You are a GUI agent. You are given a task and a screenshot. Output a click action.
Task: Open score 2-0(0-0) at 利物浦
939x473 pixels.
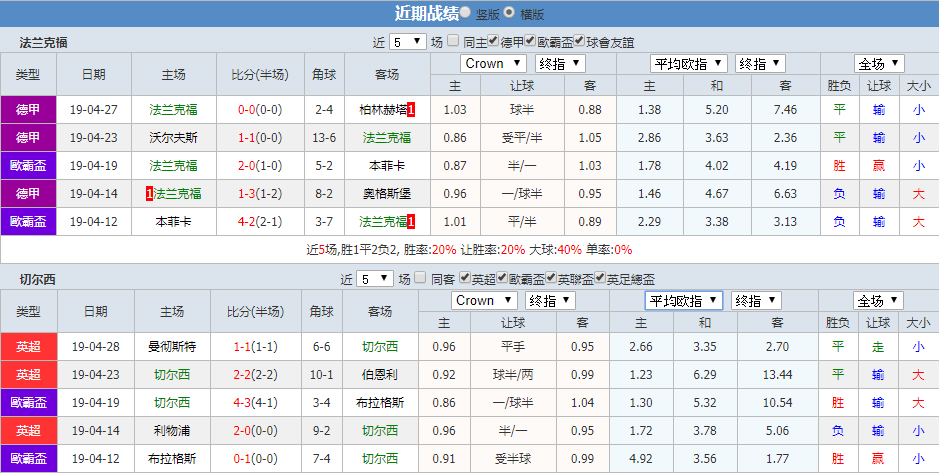click(x=256, y=430)
